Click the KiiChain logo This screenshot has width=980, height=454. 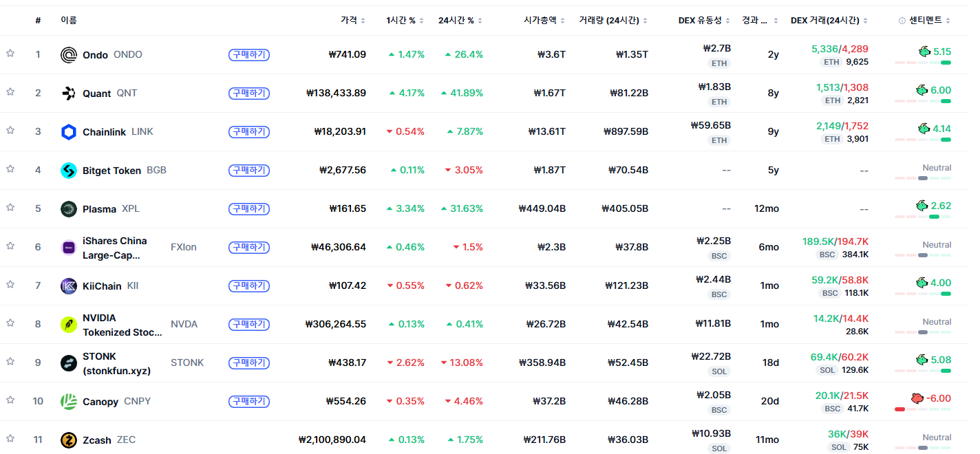pos(69,286)
